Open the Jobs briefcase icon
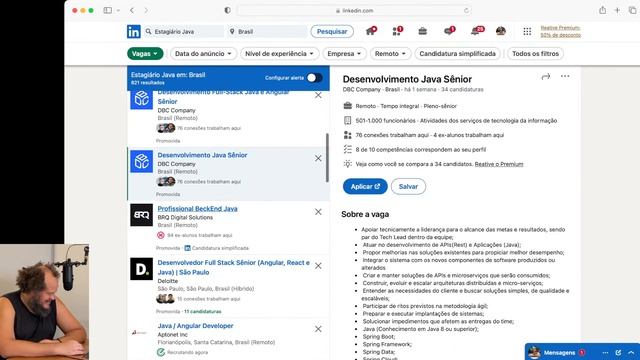 pos(422,31)
